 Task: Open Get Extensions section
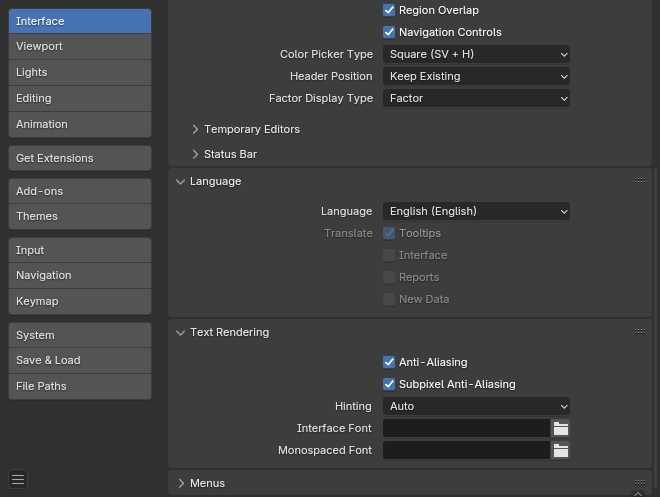click(x=80, y=158)
